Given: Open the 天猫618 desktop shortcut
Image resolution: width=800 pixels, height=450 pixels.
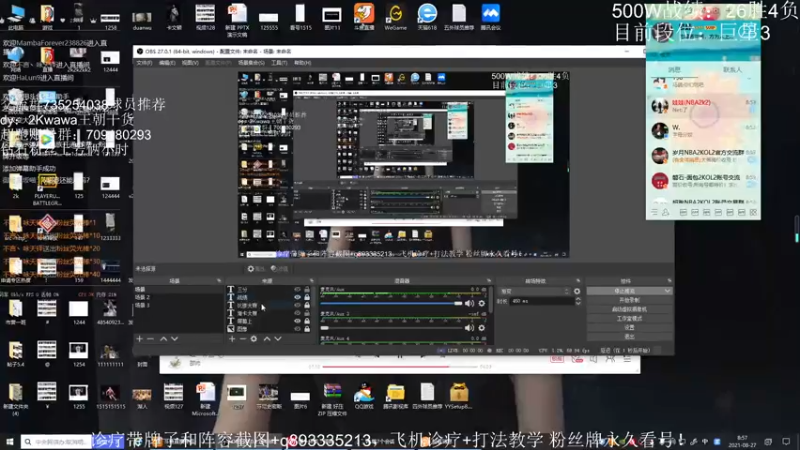Looking at the screenshot, I should (427, 17).
